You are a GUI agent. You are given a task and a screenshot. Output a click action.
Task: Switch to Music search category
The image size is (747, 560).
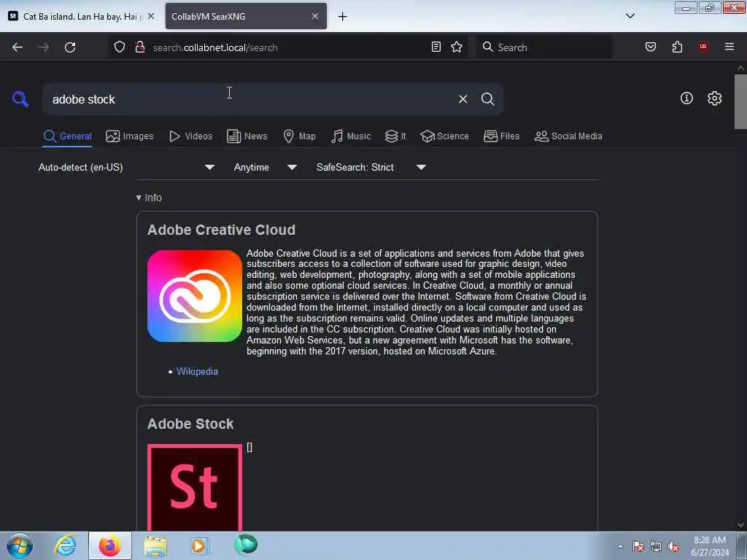click(351, 136)
